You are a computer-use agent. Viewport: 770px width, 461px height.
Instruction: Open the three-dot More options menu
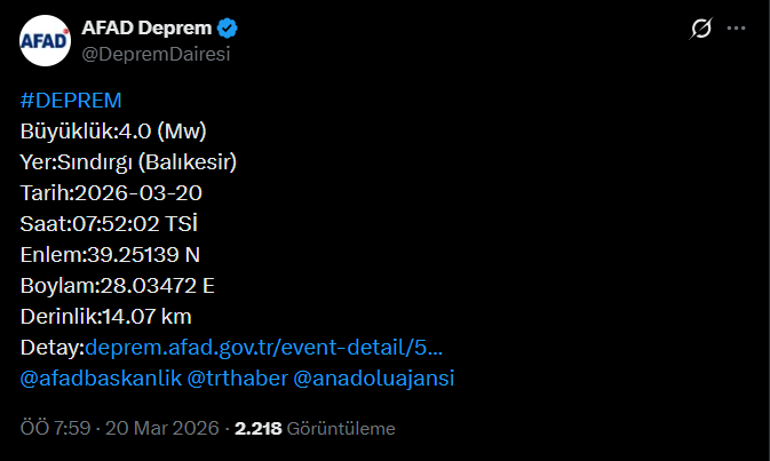737,29
